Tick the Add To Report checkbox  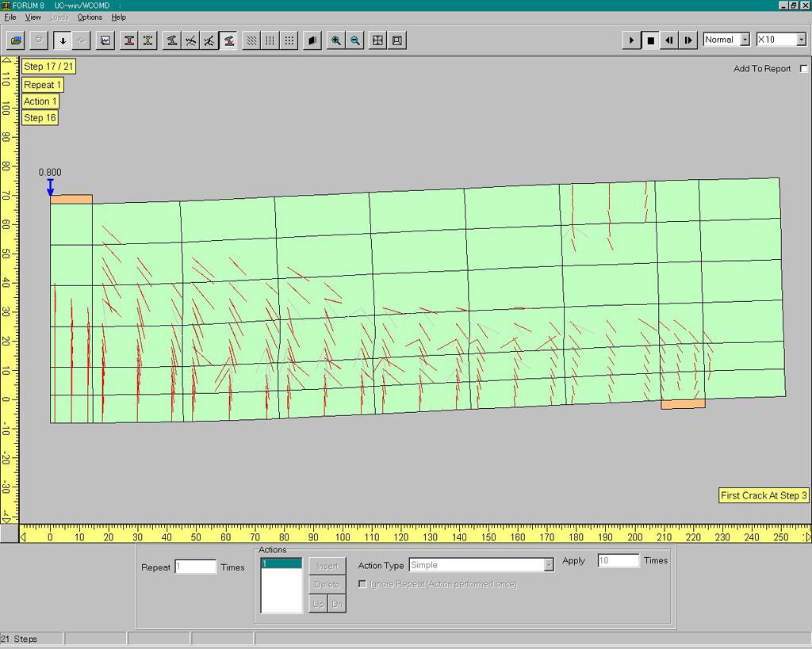804,69
